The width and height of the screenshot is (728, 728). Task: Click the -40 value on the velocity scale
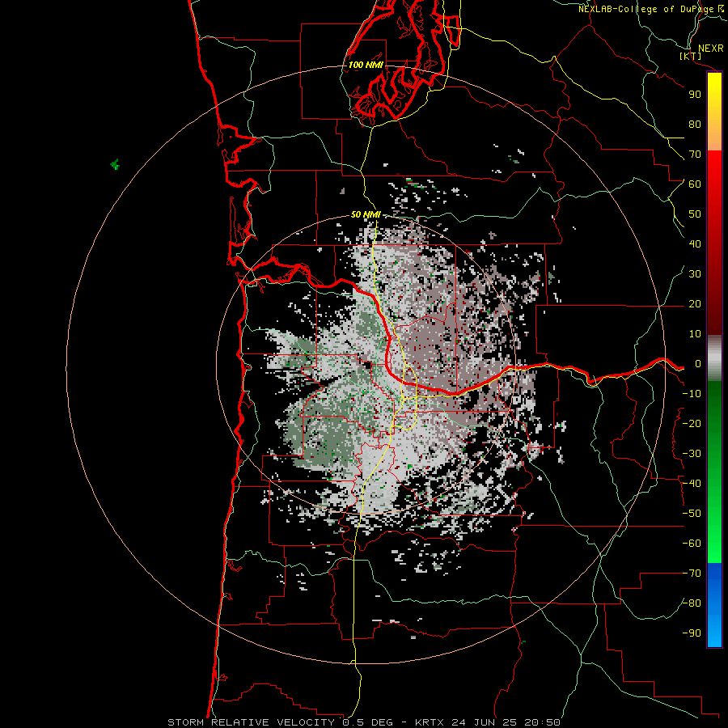click(x=692, y=484)
